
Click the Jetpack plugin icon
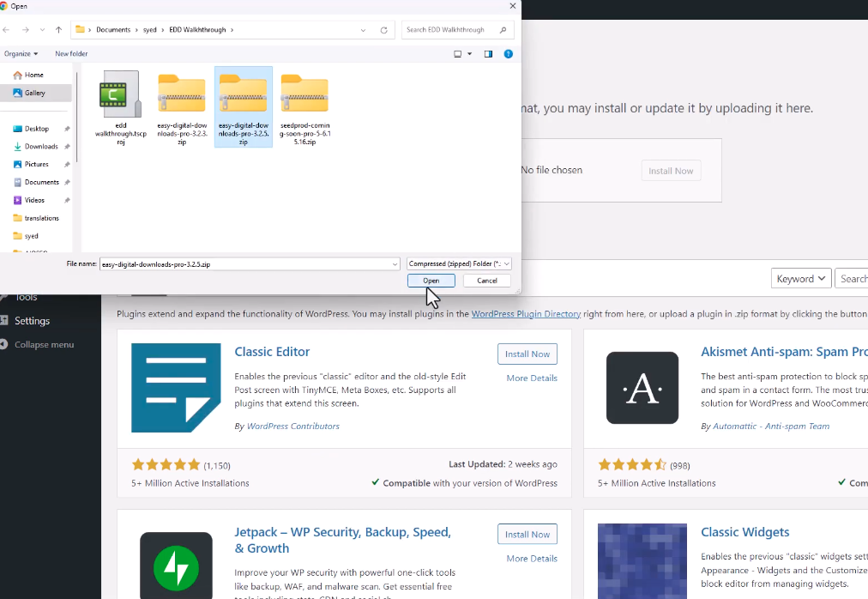(x=176, y=565)
